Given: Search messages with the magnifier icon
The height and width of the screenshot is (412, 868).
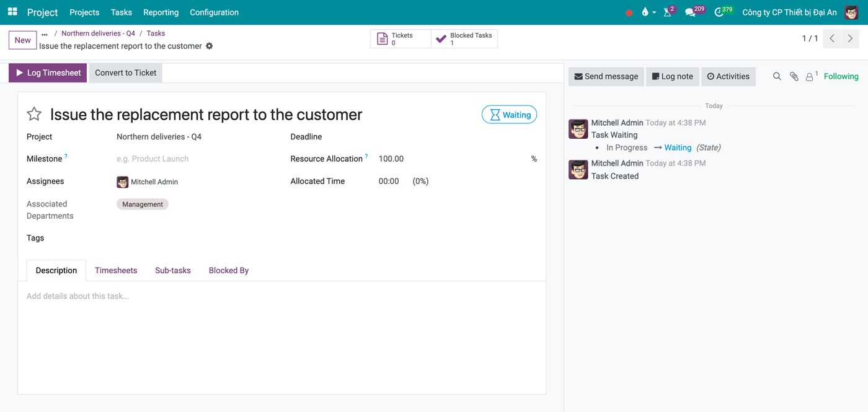Looking at the screenshot, I should click(x=777, y=76).
